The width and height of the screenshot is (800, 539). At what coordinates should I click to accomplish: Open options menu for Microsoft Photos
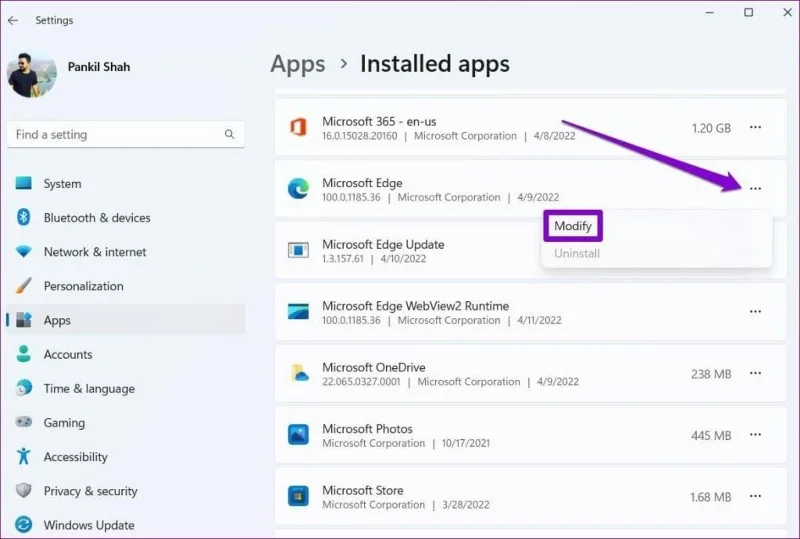(x=755, y=435)
